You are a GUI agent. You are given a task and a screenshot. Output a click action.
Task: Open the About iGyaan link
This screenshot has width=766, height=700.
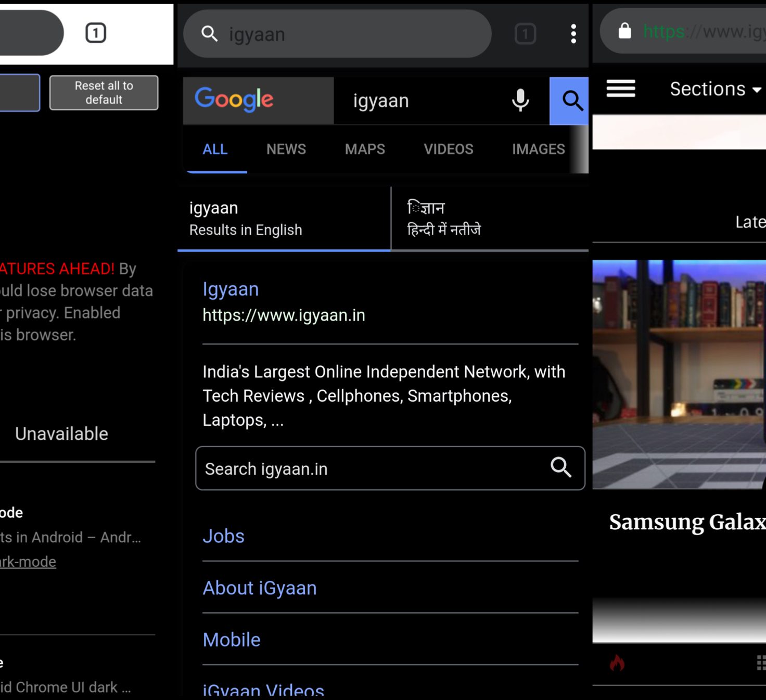[259, 588]
